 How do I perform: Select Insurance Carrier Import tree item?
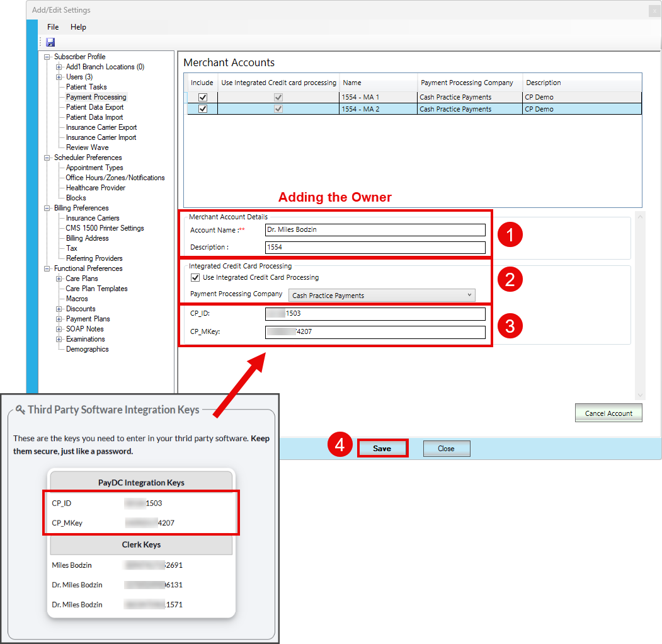(101, 137)
